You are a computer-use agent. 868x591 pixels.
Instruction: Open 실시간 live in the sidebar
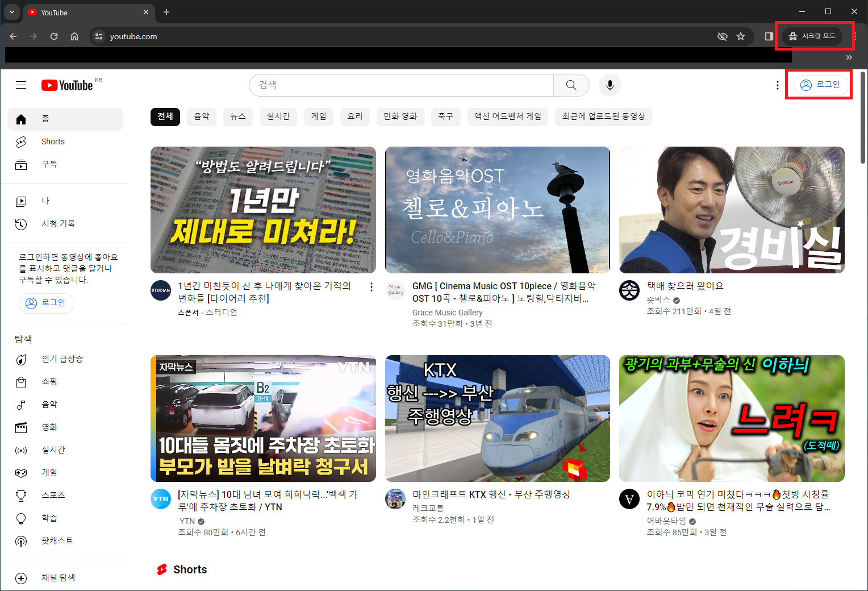click(65, 450)
